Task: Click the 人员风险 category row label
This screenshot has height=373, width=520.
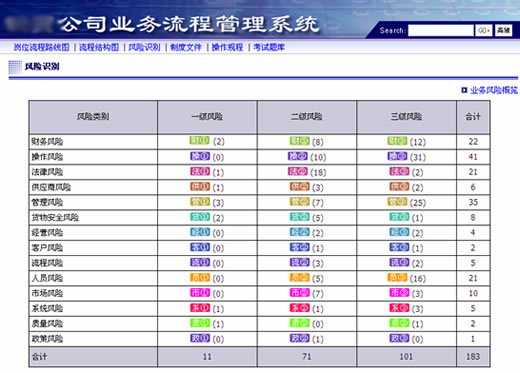Action: point(47,278)
